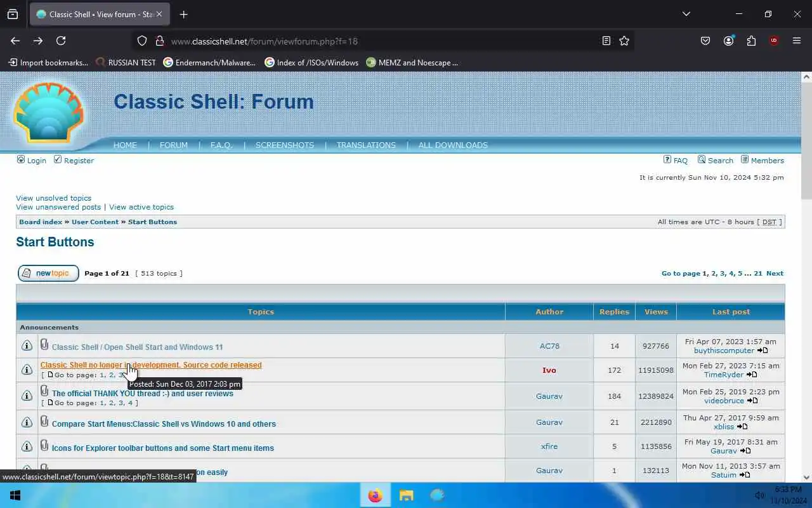Open File Explorer from the taskbar
Image resolution: width=812 pixels, height=508 pixels.
tap(406, 495)
